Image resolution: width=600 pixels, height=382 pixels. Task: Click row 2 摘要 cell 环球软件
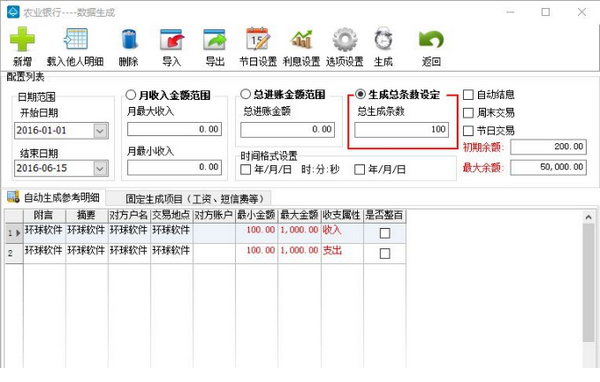(87, 253)
